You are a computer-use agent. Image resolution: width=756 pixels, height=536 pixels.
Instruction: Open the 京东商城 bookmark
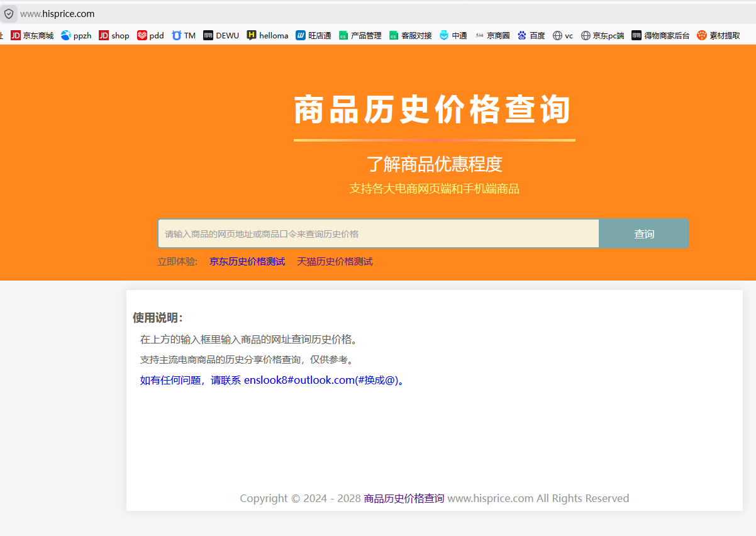pos(32,36)
